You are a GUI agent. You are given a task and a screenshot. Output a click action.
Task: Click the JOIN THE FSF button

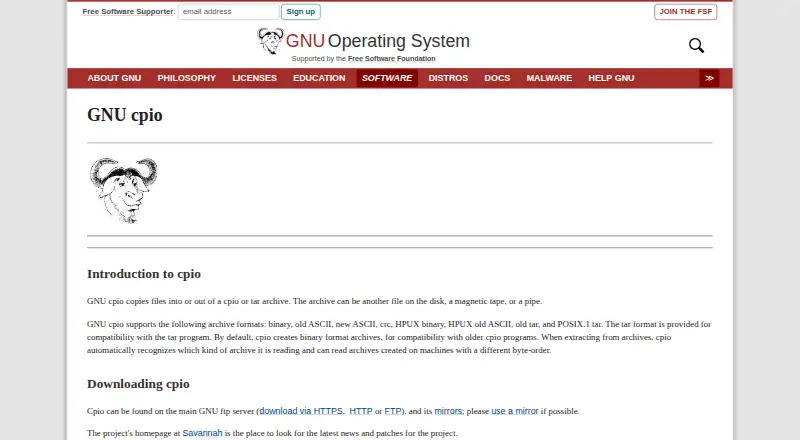coord(685,12)
